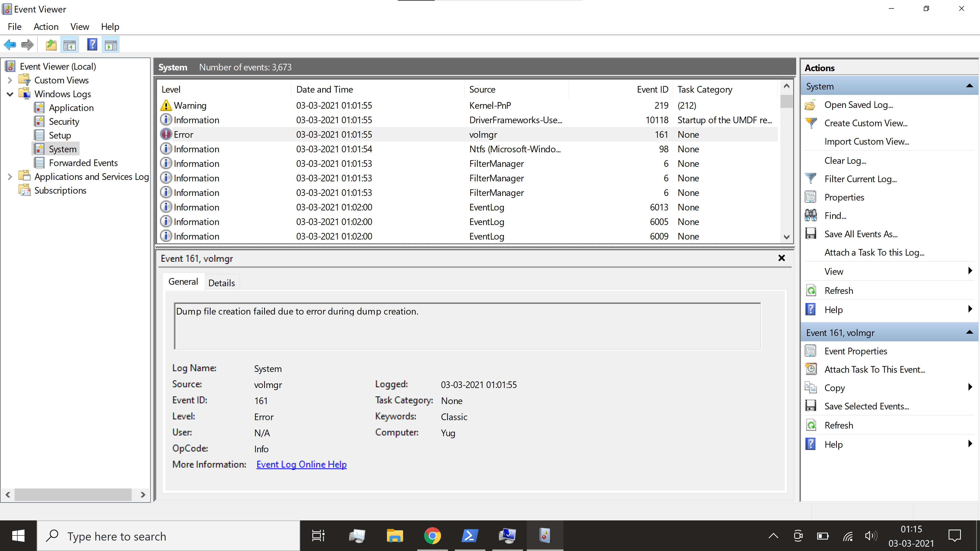Viewport: 980px width, 551px height.
Task: Collapse the Windows Logs tree node
Action: [x=10, y=94]
